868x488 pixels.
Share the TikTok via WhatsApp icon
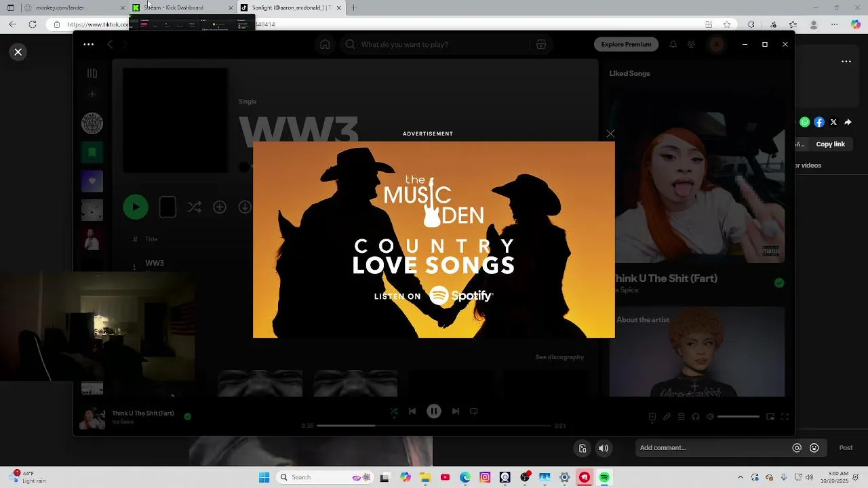(x=805, y=122)
